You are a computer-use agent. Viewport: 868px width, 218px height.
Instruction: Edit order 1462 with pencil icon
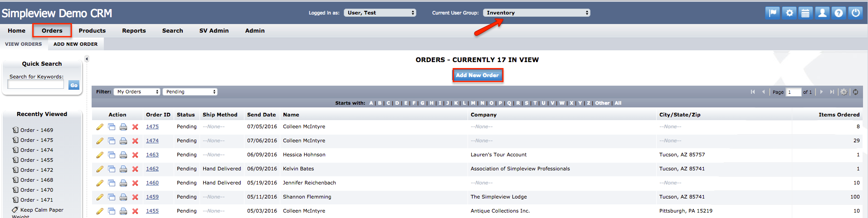point(100,169)
